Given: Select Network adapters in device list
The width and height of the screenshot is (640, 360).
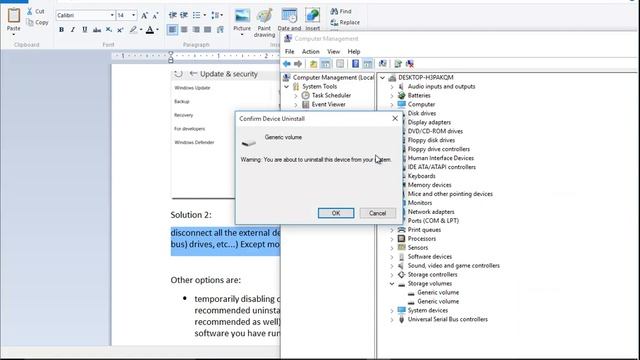Looking at the screenshot, I should [431, 212].
